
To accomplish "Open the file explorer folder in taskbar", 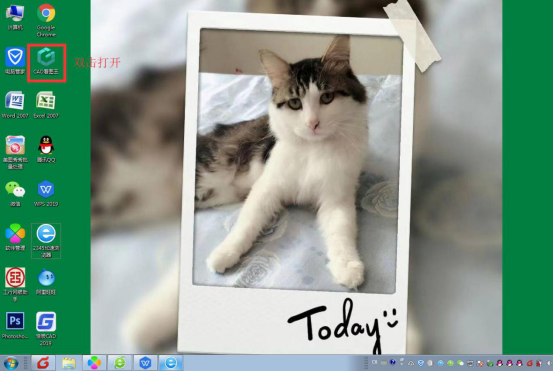I will pyautogui.click(x=69, y=363).
